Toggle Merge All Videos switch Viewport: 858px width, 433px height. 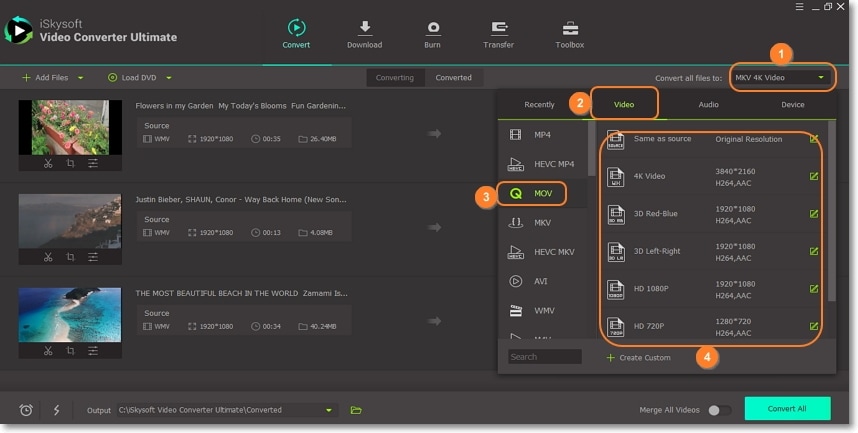(720, 410)
